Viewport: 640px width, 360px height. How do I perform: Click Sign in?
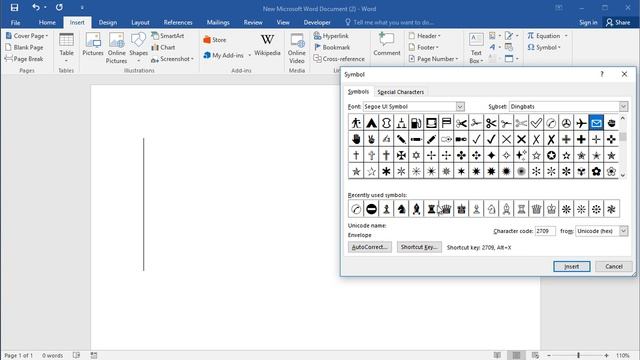tap(588, 22)
